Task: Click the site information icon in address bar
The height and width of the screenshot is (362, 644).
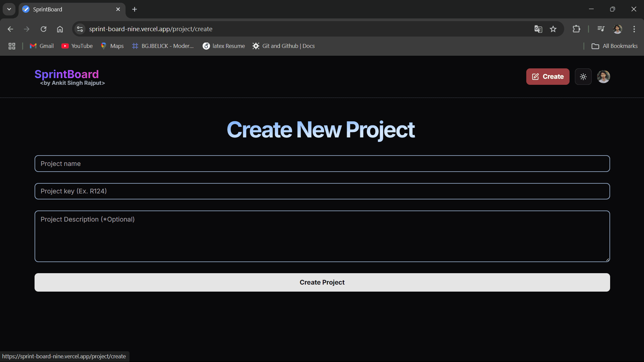Action: pos(80,29)
